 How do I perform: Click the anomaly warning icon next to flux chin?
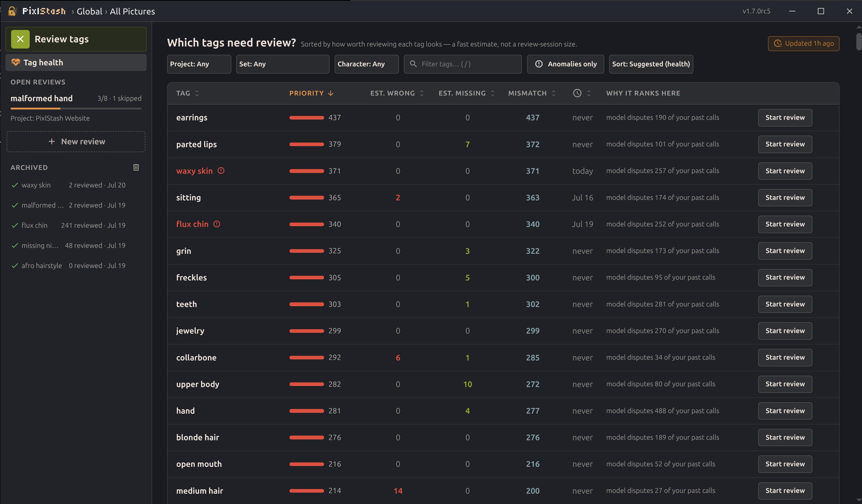point(217,224)
